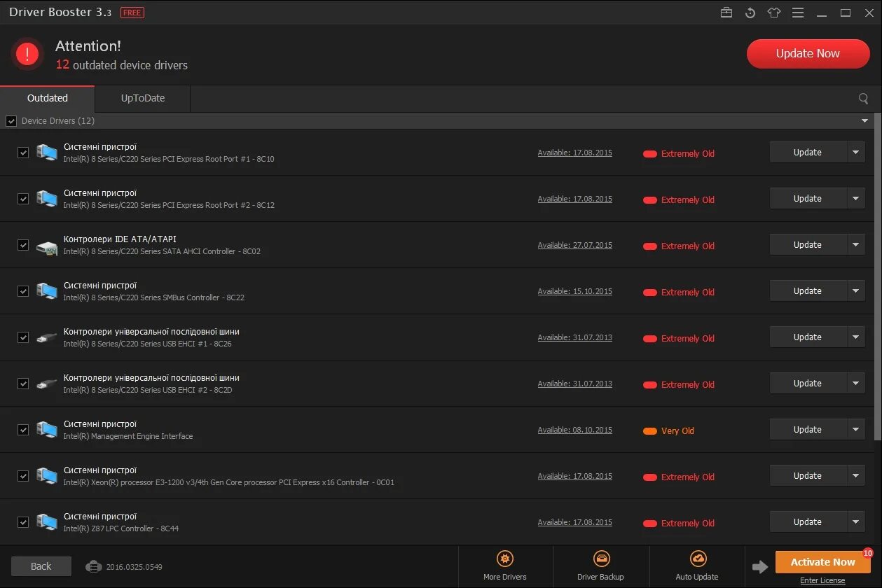Click device icon for PCI Express Root Port #2
Image resolution: width=882 pixels, height=588 pixels.
[x=47, y=199]
